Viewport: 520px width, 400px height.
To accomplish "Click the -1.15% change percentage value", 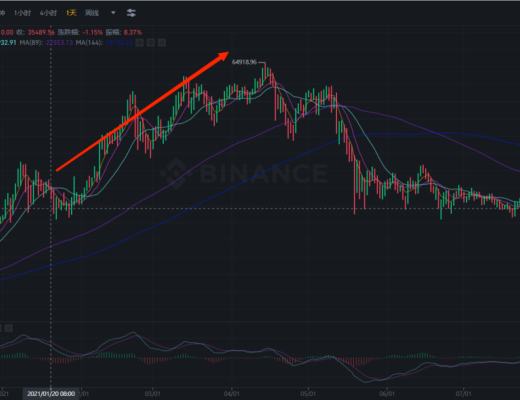I will 92,32.
